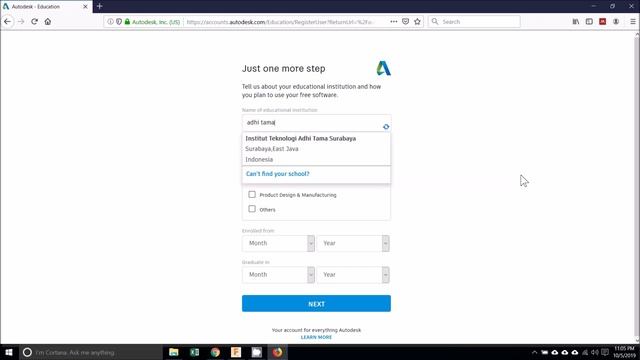Click the institution name input field
Viewport: 640px width, 360px height.
pos(316,122)
